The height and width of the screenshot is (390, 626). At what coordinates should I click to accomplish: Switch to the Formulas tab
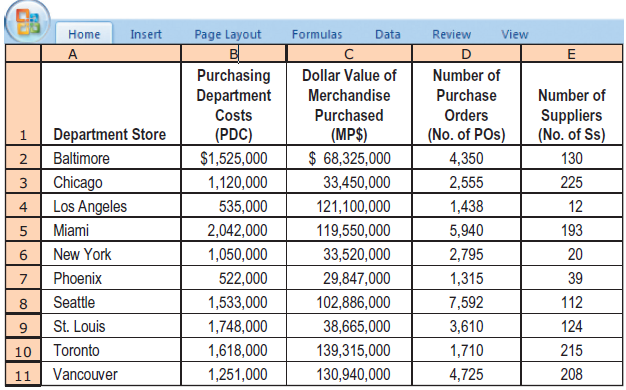pyautogui.click(x=317, y=34)
